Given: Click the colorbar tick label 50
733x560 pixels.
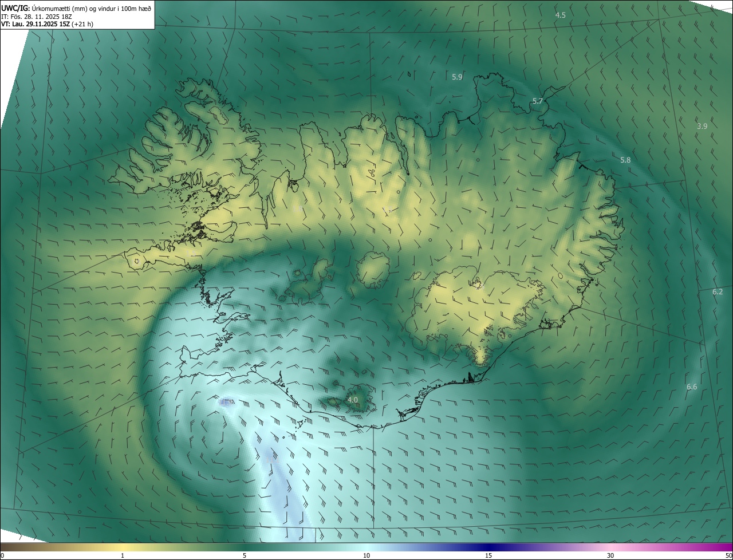Looking at the screenshot, I should pyautogui.click(x=728, y=555).
